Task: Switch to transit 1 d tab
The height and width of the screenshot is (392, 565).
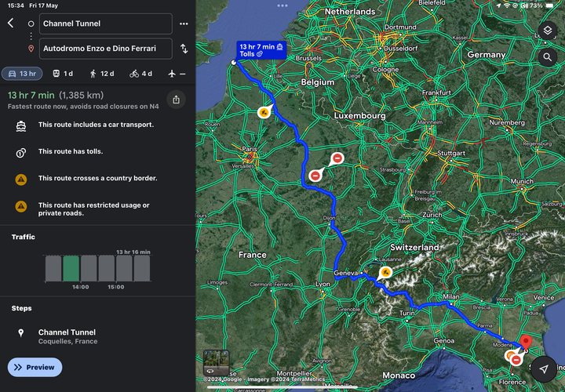Action: click(63, 74)
